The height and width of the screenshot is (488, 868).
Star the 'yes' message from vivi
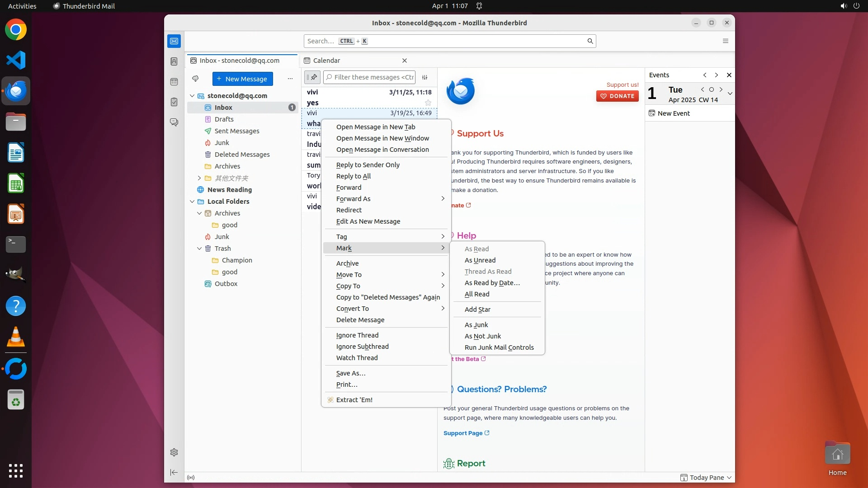click(x=428, y=103)
